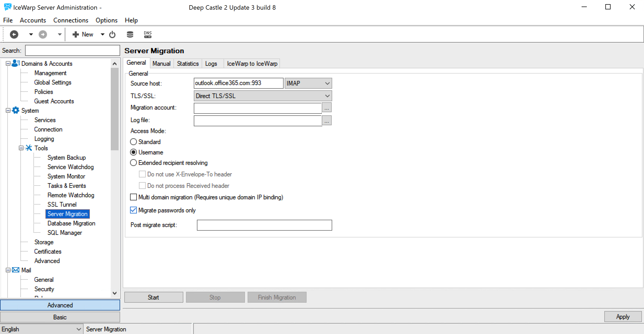Click the Source host input field
The height and width of the screenshot is (334, 644).
point(238,83)
